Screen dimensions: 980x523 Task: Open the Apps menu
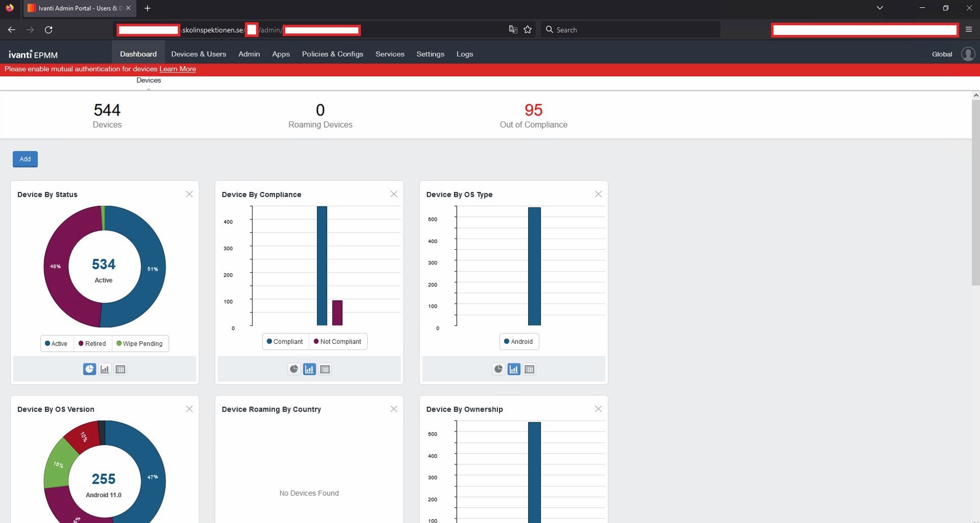pos(281,54)
